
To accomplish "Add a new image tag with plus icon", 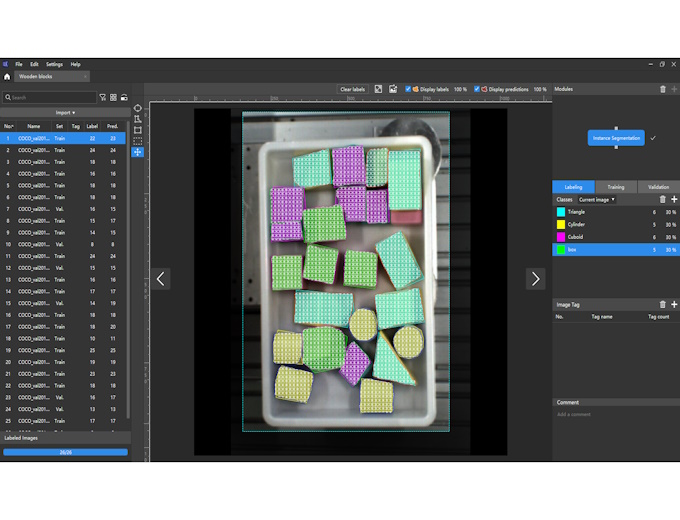I will [674, 304].
